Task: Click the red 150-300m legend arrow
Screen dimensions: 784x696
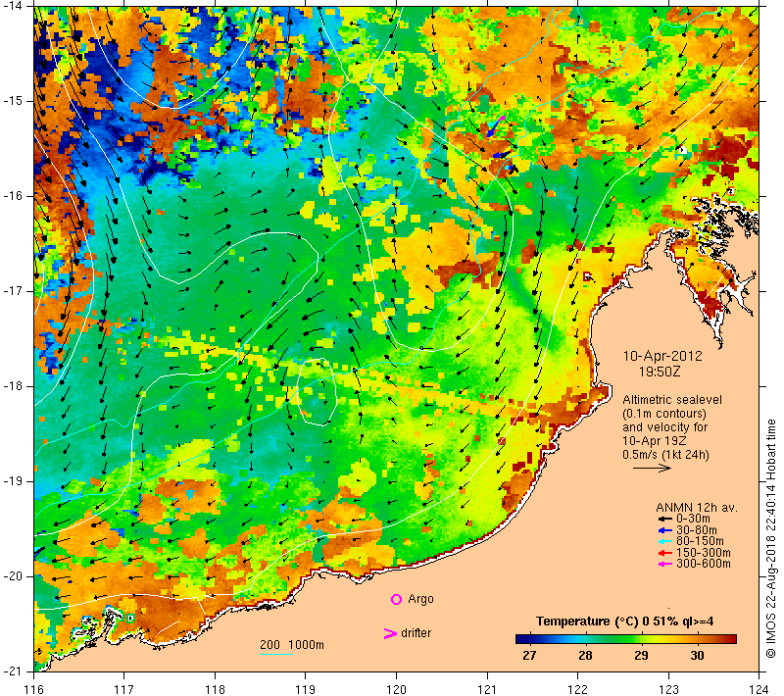Action: [x=664, y=553]
